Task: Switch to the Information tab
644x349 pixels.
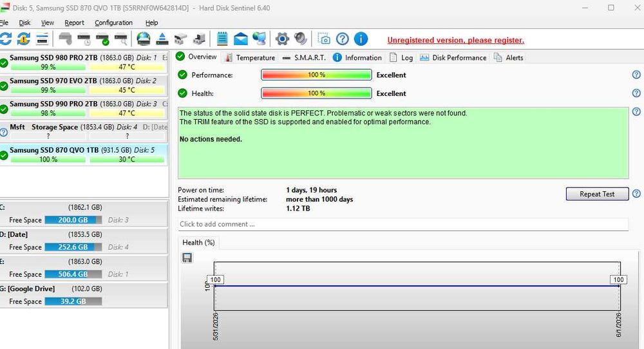Action: pos(357,57)
